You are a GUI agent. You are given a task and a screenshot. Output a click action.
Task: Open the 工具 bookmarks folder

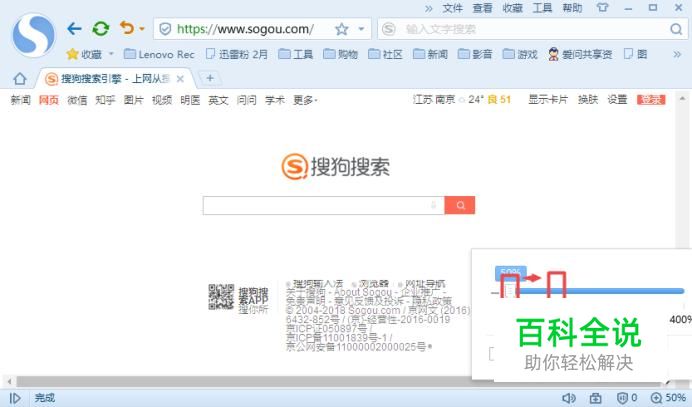296,54
